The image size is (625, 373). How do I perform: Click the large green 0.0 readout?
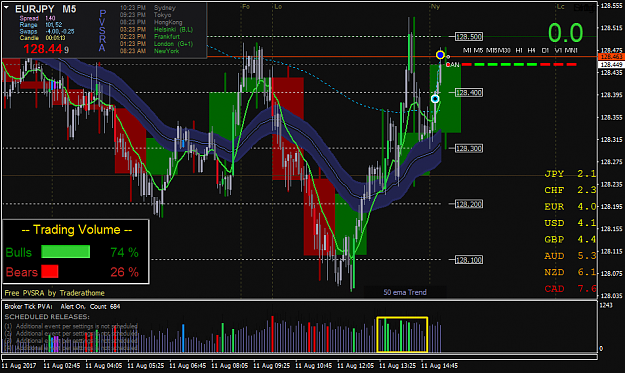[565, 33]
